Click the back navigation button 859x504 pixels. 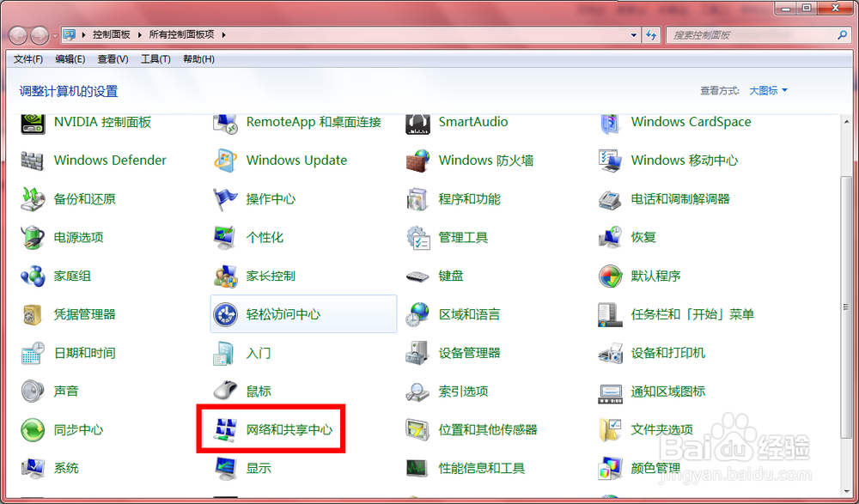coord(17,34)
